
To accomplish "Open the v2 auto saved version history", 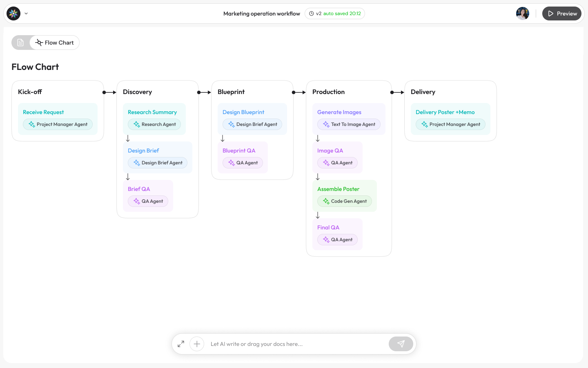I will coord(335,13).
